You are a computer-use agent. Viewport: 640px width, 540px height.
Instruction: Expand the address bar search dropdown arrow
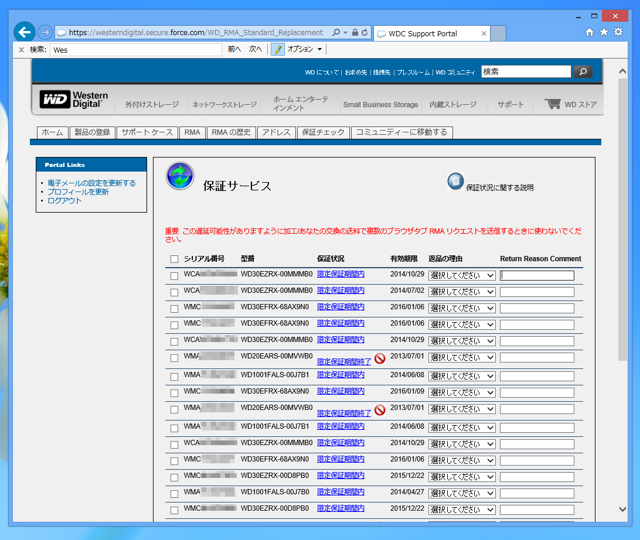click(345, 32)
